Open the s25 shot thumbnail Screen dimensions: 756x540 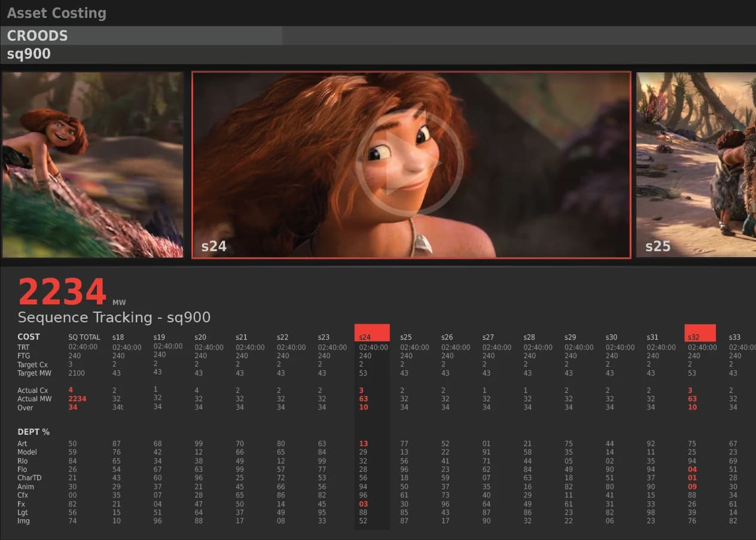coord(696,164)
